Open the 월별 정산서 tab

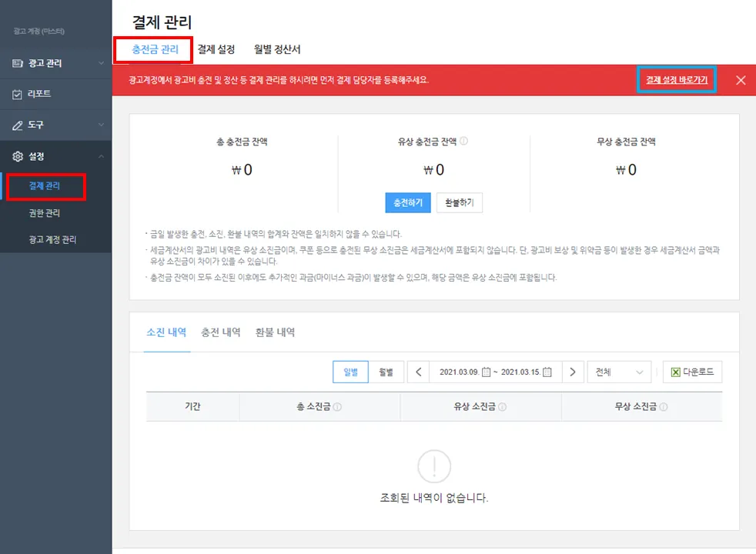tap(277, 49)
